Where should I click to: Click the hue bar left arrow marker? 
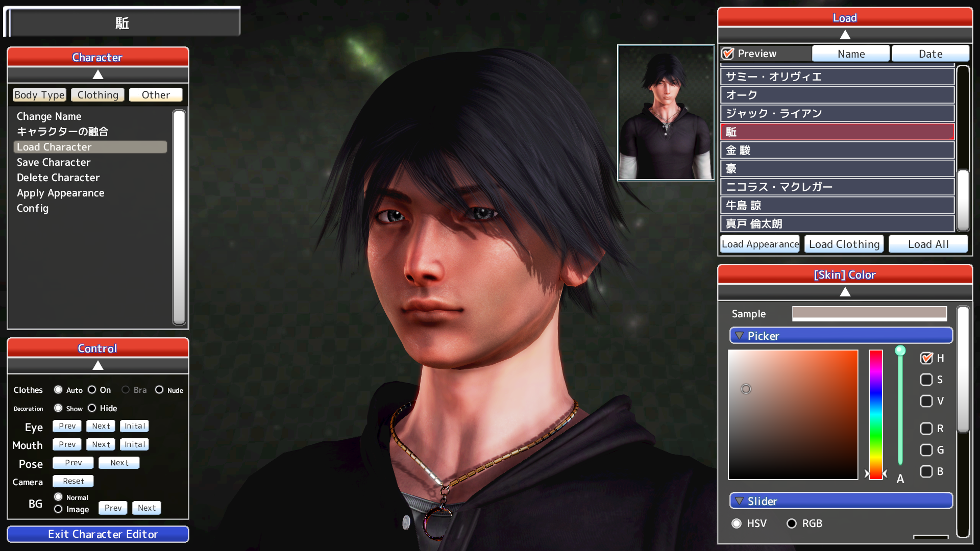pos(867,474)
